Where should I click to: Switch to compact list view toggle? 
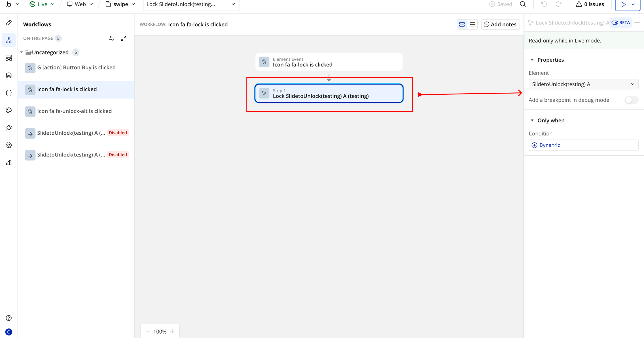pyautogui.click(x=472, y=25)
